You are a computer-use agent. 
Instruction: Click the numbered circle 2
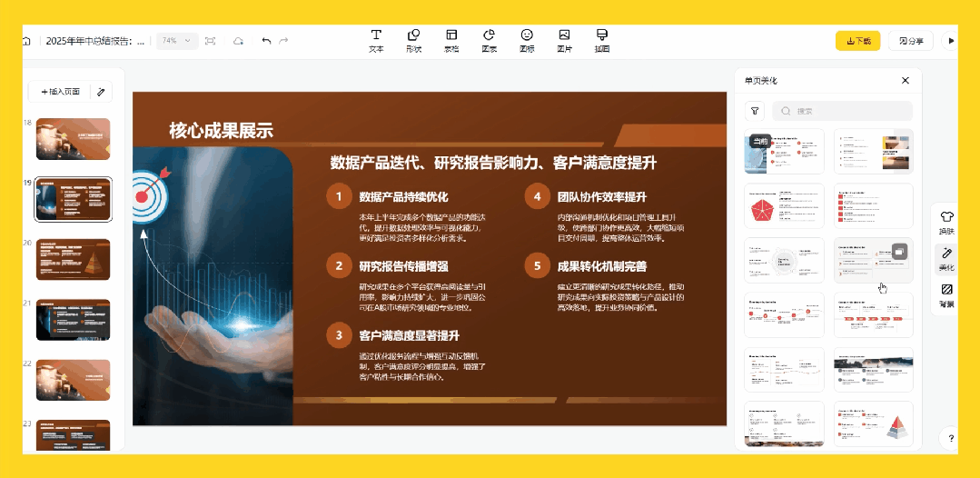pyautogui.click(x=339, y=266)
